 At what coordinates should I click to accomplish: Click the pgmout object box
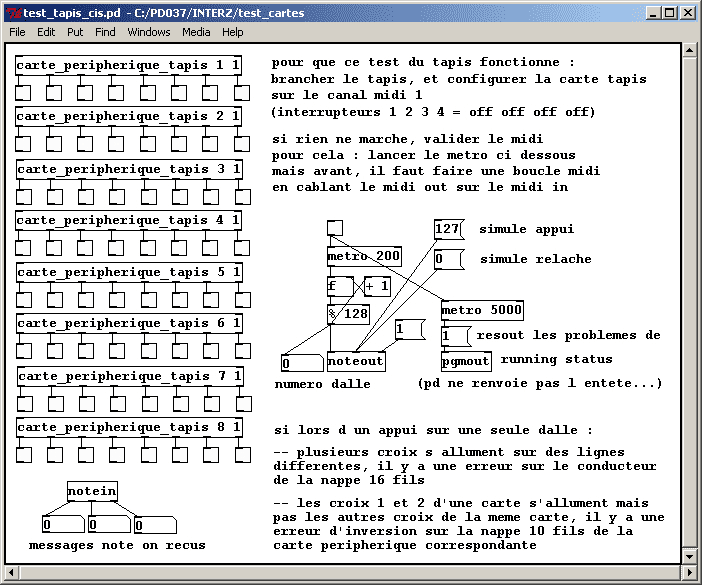[x=466, y=361]
